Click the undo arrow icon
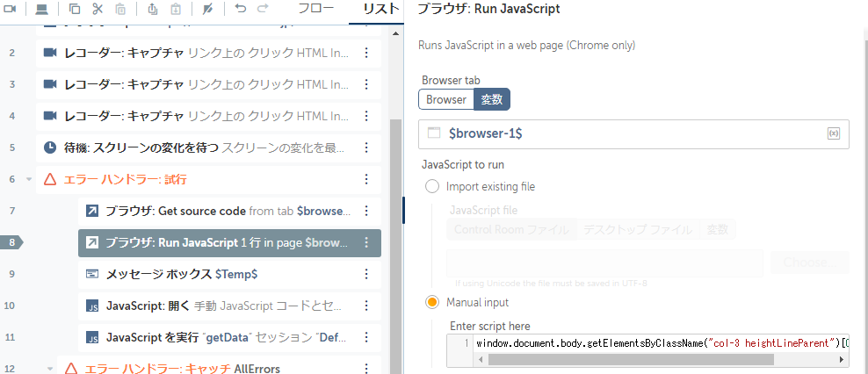 click(241, 10)
